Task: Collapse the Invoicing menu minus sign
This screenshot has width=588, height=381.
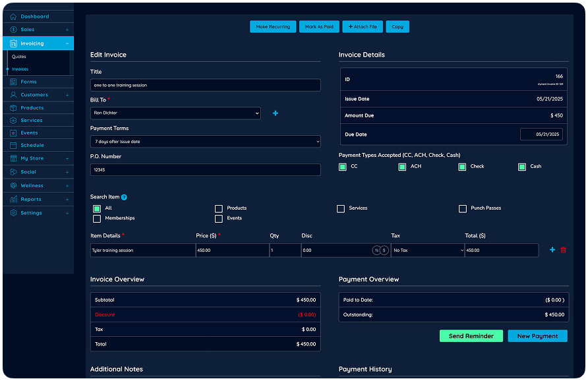Action: [67, 44]
